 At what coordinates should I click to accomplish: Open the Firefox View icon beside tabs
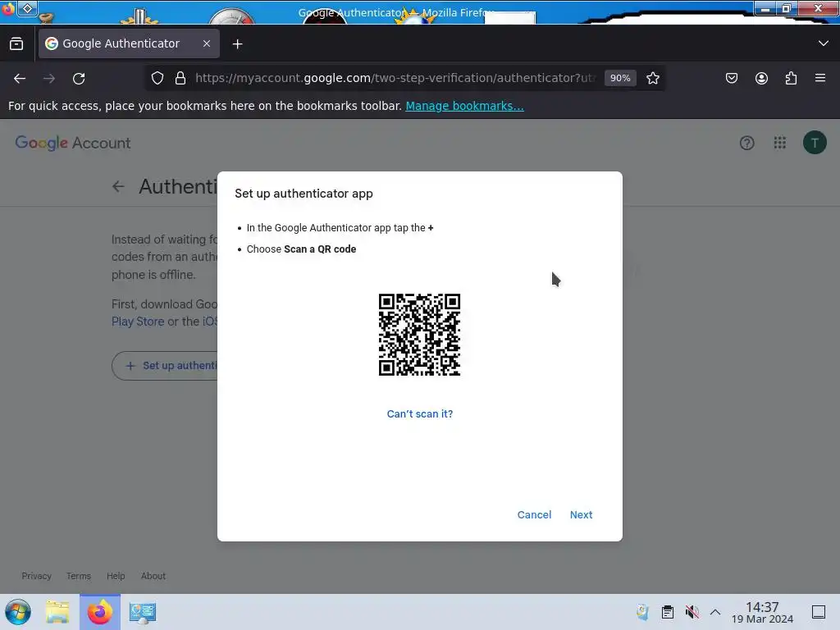pos(16,43)
